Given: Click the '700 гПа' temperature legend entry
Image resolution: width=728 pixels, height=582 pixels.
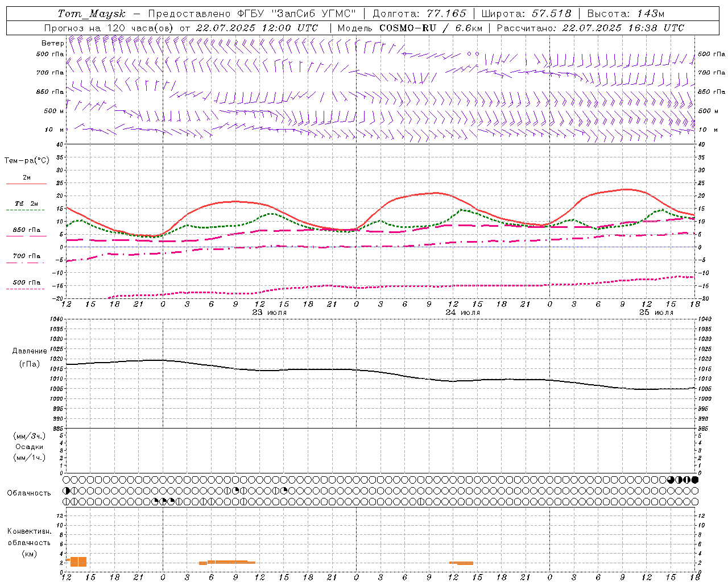Looking at the screenshot, I should [27, 256].
